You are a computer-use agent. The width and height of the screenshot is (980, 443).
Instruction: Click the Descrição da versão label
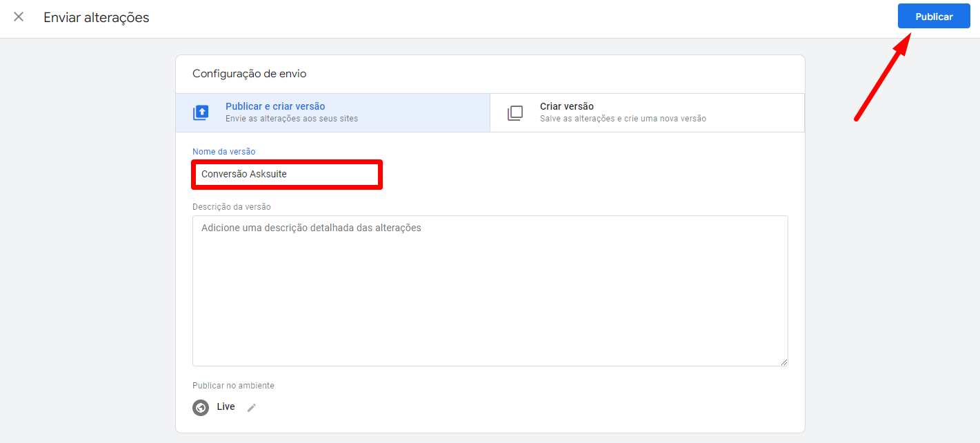pyautogui.click(x=232, y=206)
